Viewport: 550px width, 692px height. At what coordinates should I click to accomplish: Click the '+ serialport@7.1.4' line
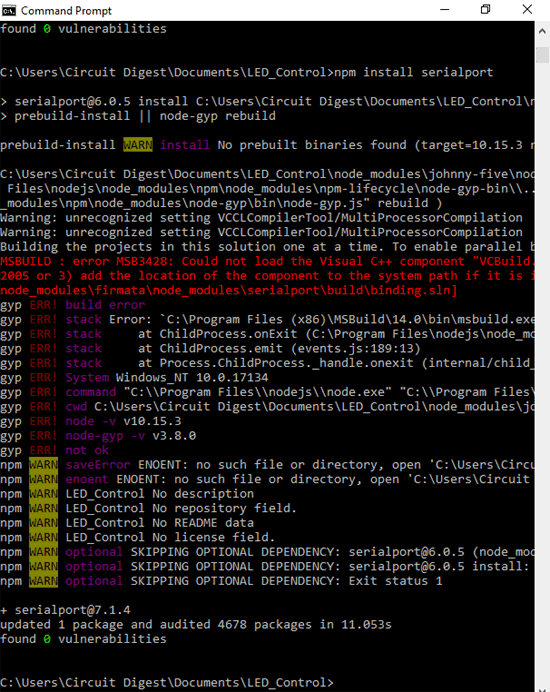[65, 611]
